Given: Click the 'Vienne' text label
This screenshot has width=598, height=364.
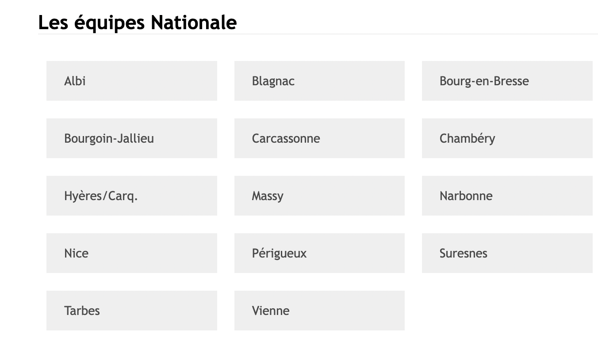Looking at the screenshot, I should point(271,311).
